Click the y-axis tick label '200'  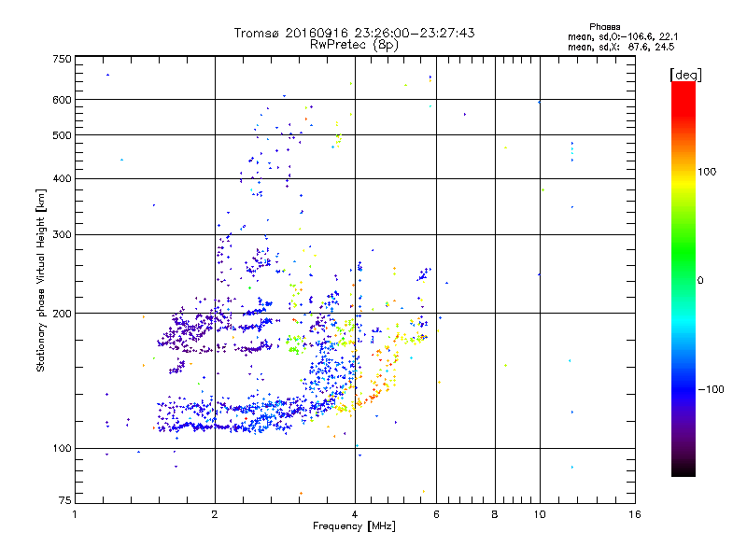point(62,314)
